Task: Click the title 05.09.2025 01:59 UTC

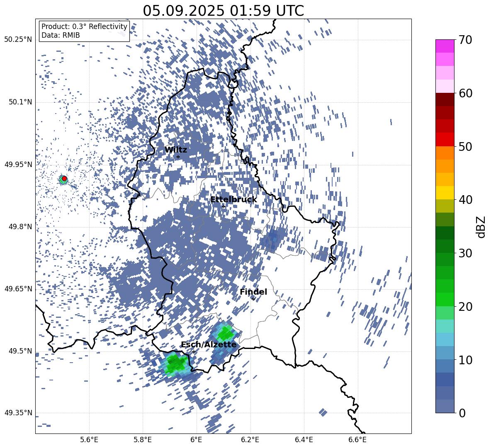Action: (x=223, y=11)
